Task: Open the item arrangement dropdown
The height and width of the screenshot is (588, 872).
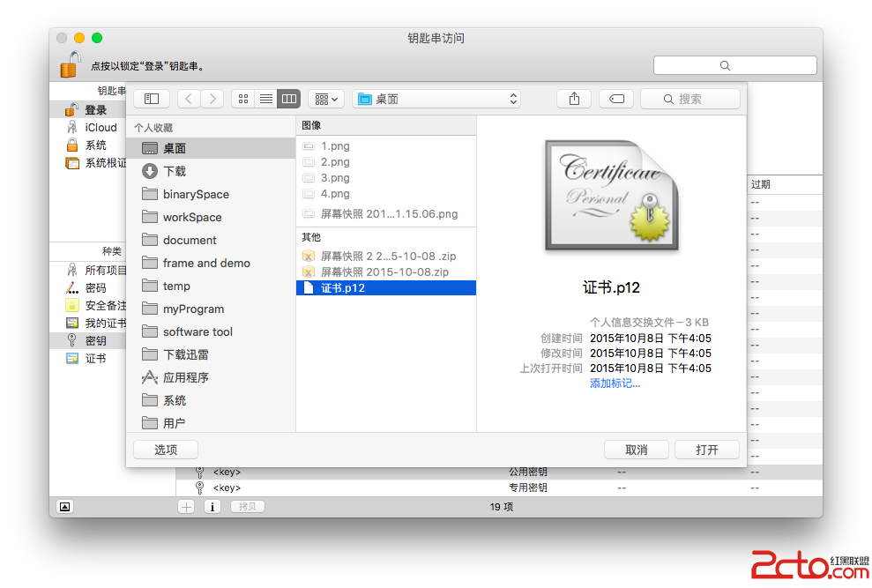Action: point(325,99)
